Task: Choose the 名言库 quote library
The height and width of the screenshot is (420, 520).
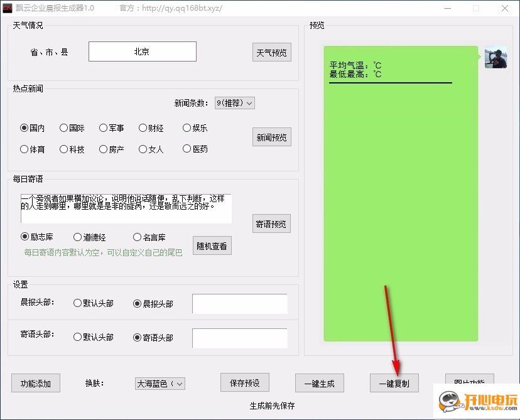Action: (x=149, y=237)
